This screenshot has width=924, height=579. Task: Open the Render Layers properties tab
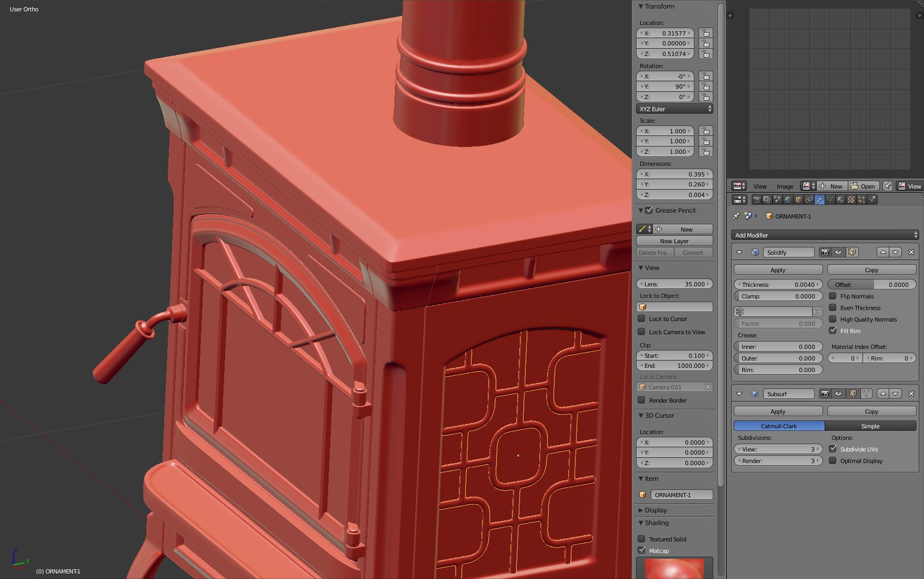767,200
